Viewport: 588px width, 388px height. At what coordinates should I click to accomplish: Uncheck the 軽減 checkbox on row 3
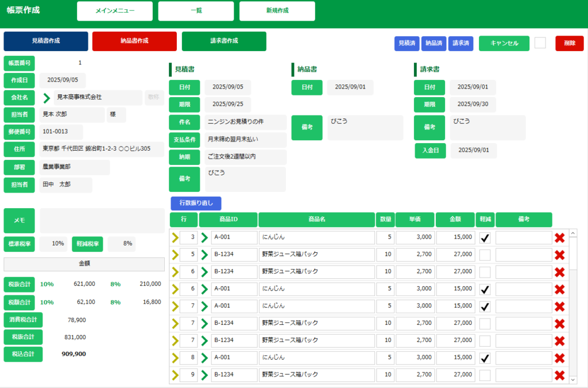[x=485, y=238]
